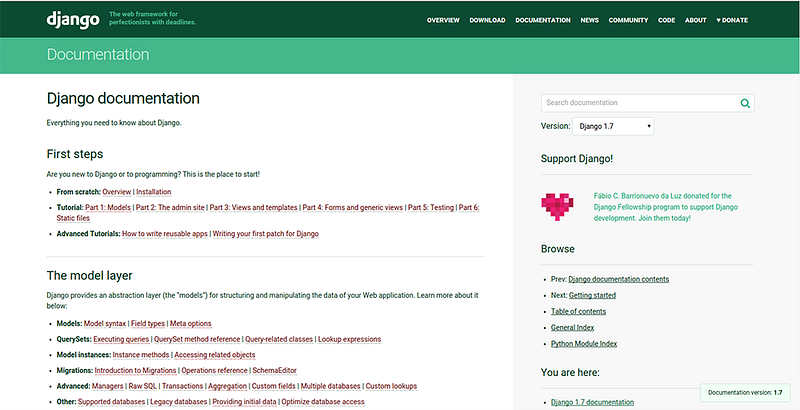Screen dimensions: 800x410
Task: Open the Raw SQL link
Action: (142, 387)
